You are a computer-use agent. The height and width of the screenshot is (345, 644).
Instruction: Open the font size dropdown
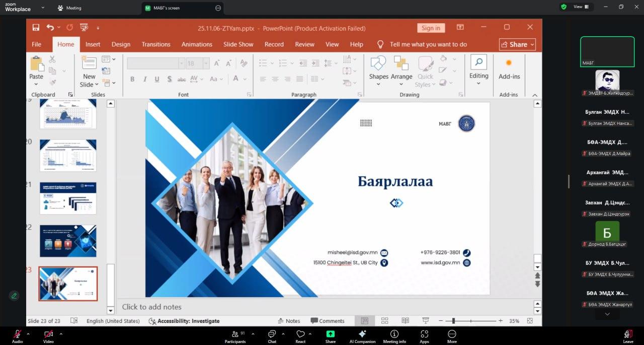coord(206,63)
